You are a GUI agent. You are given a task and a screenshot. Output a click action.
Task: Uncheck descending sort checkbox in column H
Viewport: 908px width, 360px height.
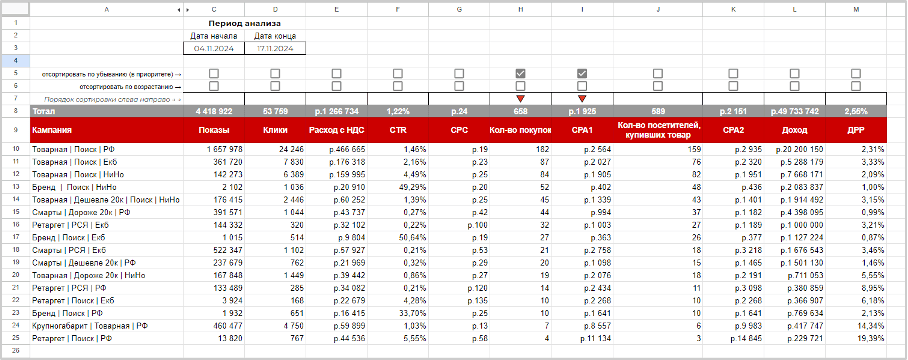(521, 74)
